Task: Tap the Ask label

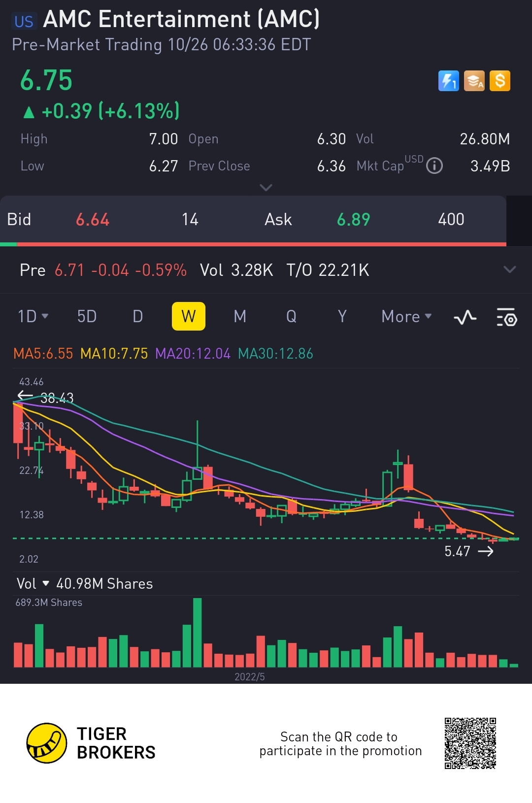Action: click(x=278, y=220)
